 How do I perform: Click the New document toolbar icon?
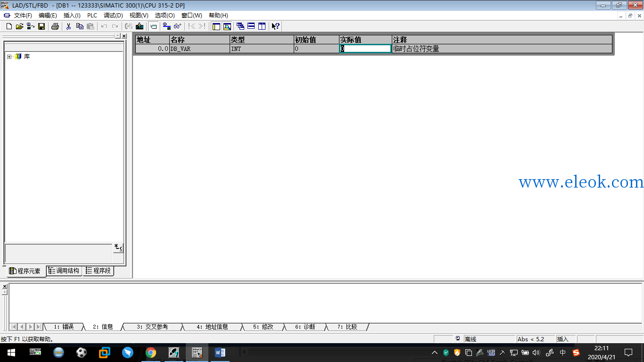[9, 26]
